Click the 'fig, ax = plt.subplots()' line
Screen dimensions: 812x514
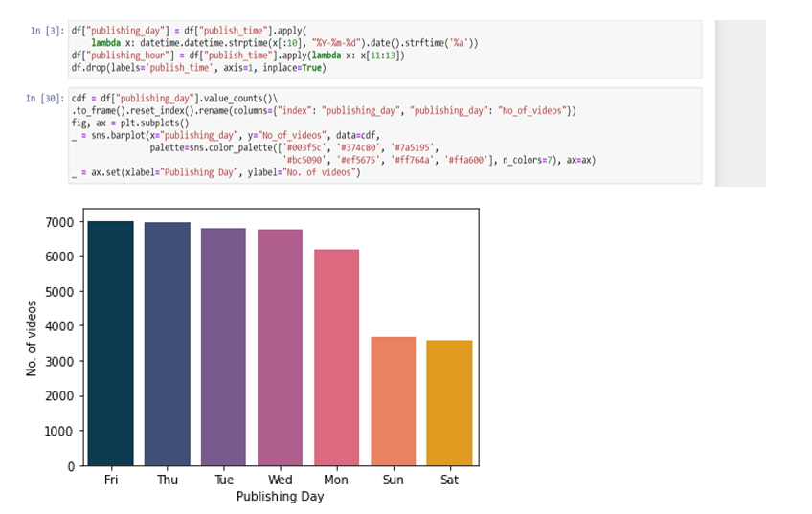pyautogui.click(x=130, y=123)
